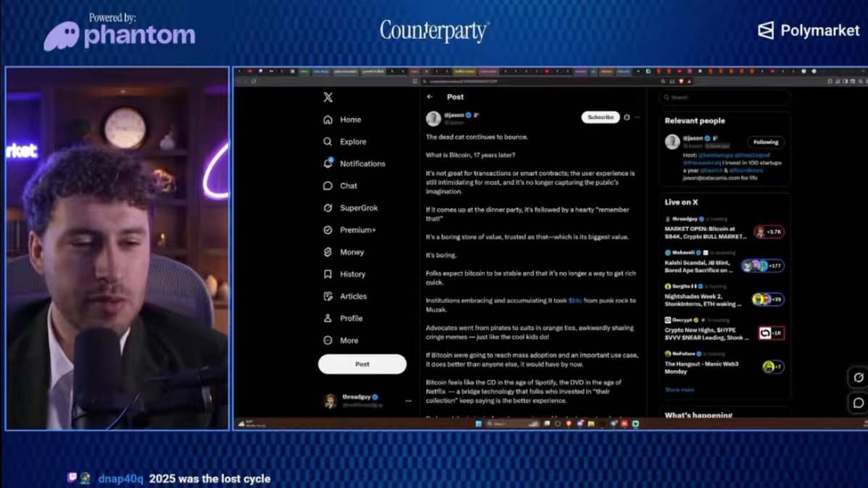This screenshot has width=868, height=488.
Task: Click the back arrow beside Post heading
Action: [x=430, y=97]
